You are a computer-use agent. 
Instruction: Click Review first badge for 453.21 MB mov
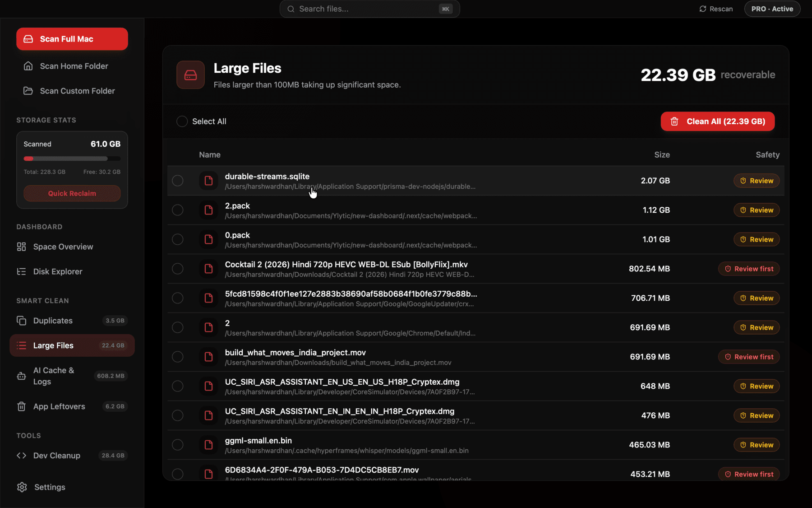tap(749, 474)
